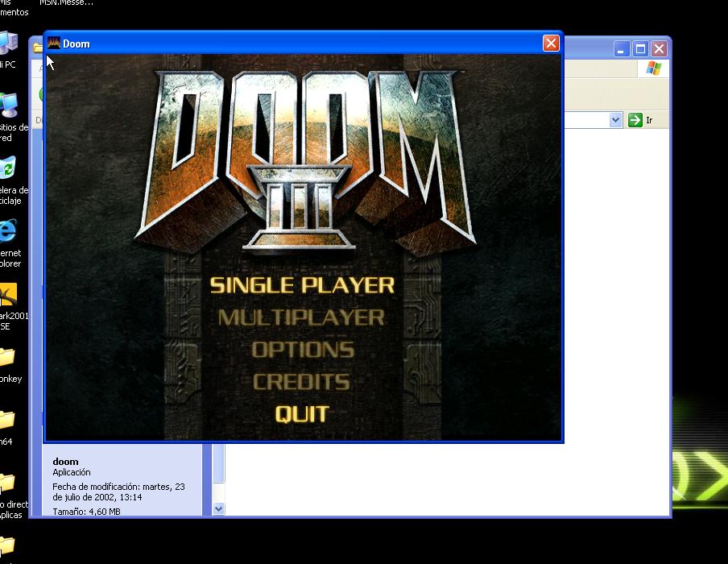Screen dimensions: 728x564
Task: Click the Doom title bar icon
Action: coord(54,44)
